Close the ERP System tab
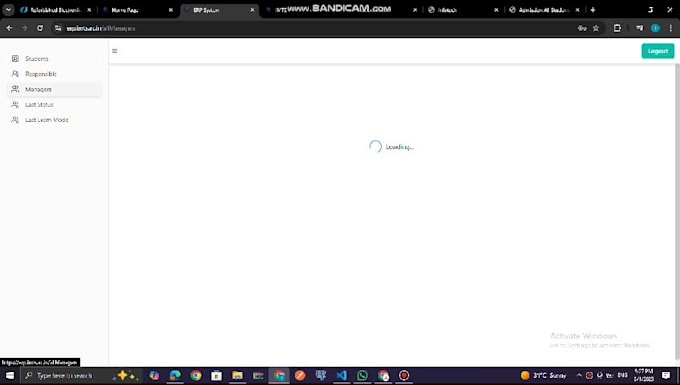Screen dimensions: 680x385 (x=252, y=10)
